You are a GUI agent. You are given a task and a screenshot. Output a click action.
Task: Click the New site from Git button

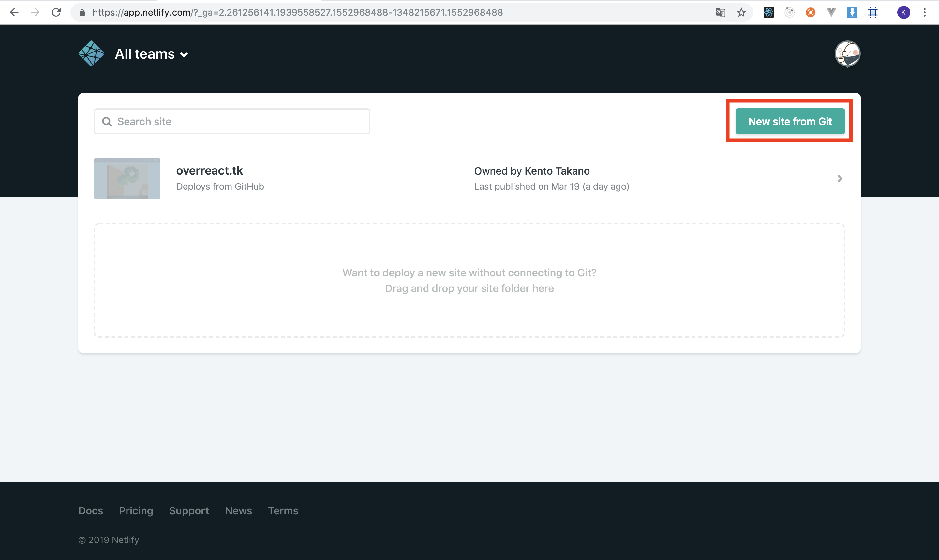coord(790,121)
